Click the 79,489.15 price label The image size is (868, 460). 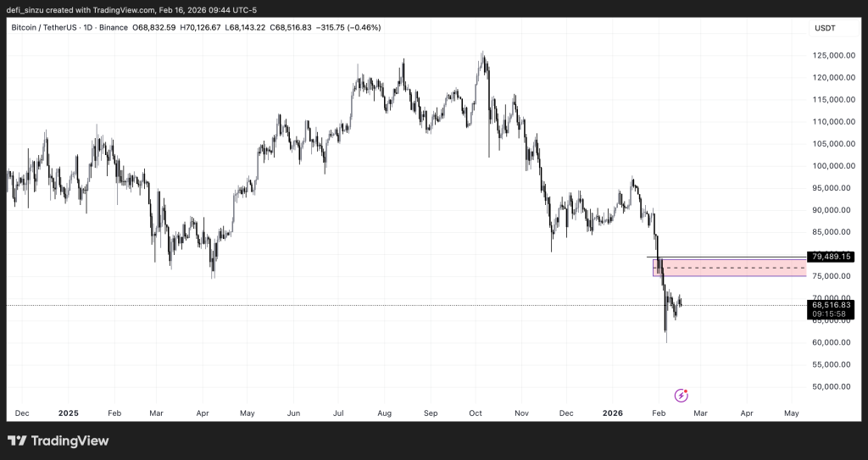(830, 256)
